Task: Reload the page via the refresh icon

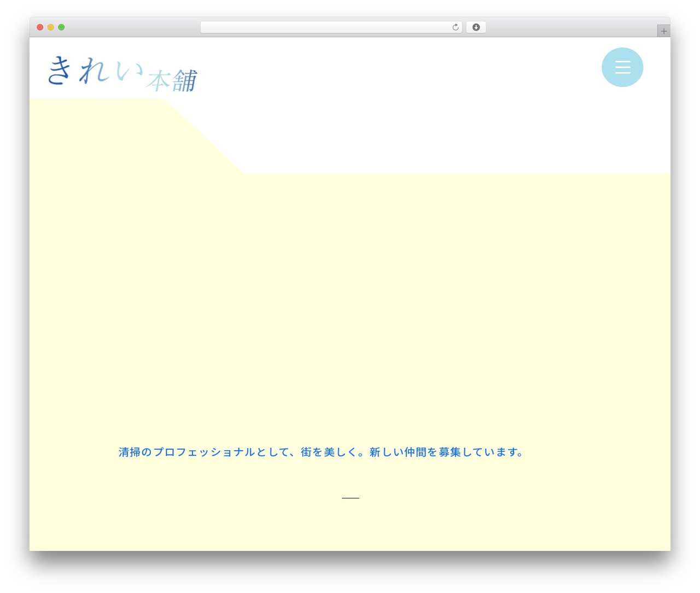Action: coord(456,27)
